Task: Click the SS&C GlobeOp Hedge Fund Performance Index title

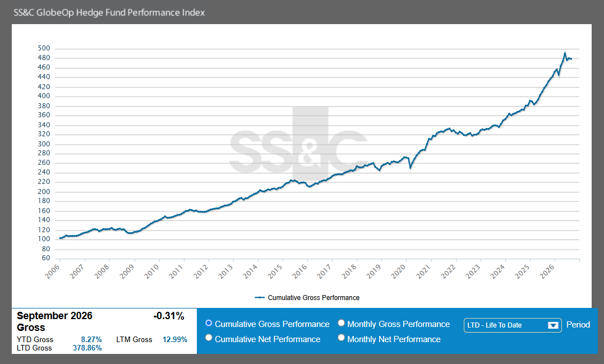Action: pyautogui.click(x=109, y=13)
